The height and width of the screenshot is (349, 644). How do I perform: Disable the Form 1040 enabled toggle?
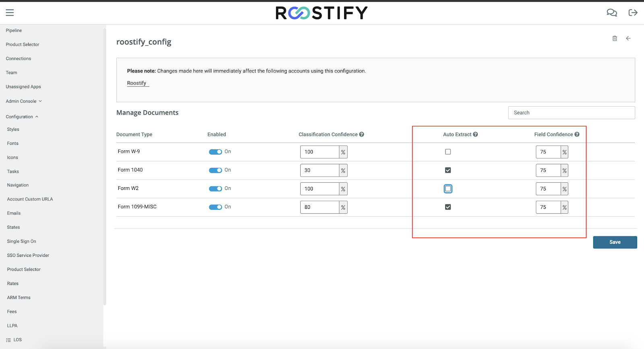(x=215, y=170)
